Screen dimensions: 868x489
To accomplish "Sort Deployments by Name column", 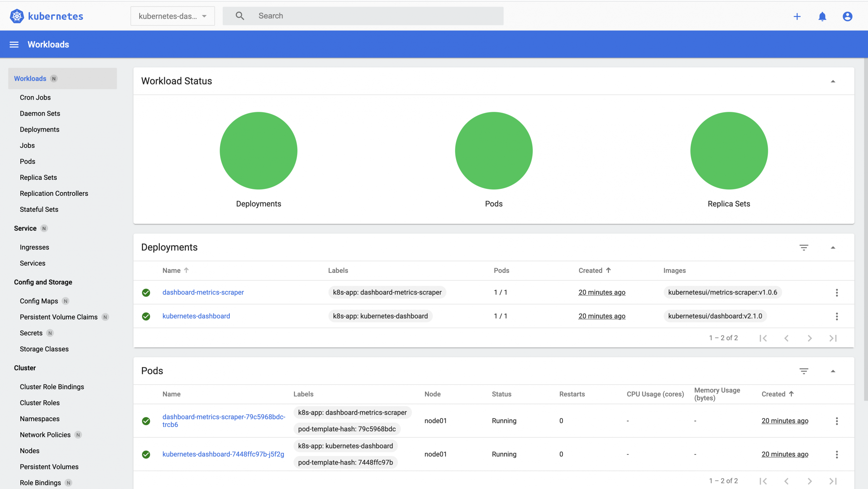I will point(175,271).
